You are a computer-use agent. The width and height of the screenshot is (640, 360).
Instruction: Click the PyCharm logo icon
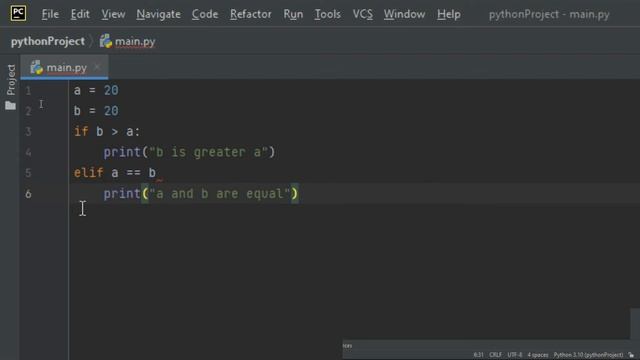point(18,13)
